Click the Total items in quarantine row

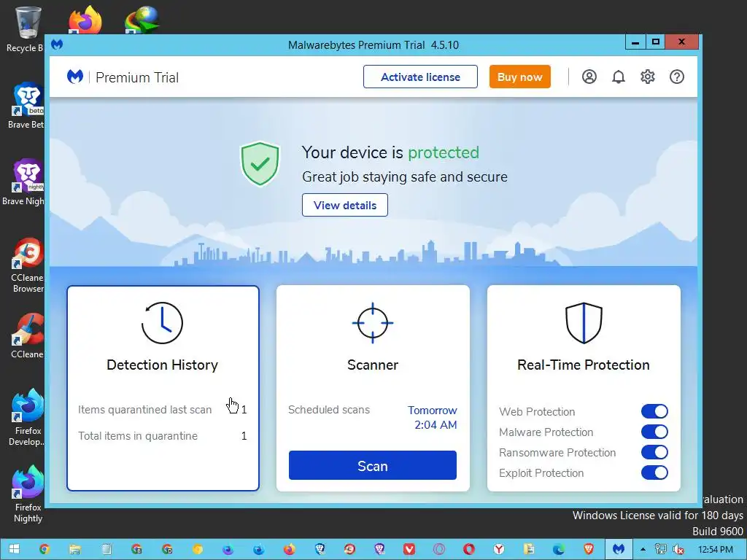point(163,436)
